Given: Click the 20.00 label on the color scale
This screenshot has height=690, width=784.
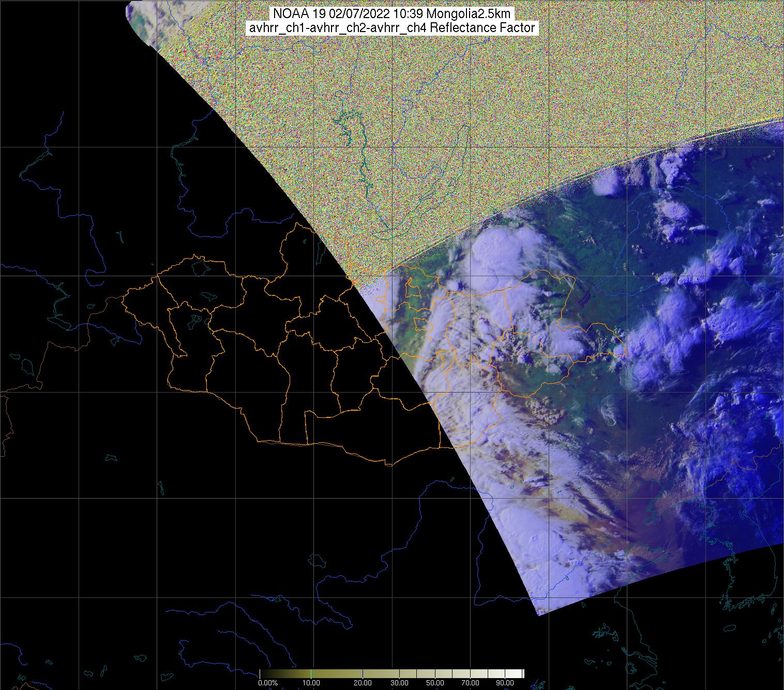Looking at the screenshot, I should pyautogui.click(x=363, y=683).
